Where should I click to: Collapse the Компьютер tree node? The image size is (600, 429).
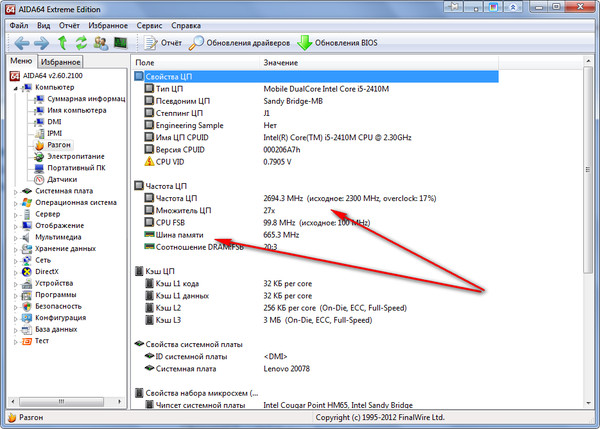pyautogui.click(x=16, y=88)
